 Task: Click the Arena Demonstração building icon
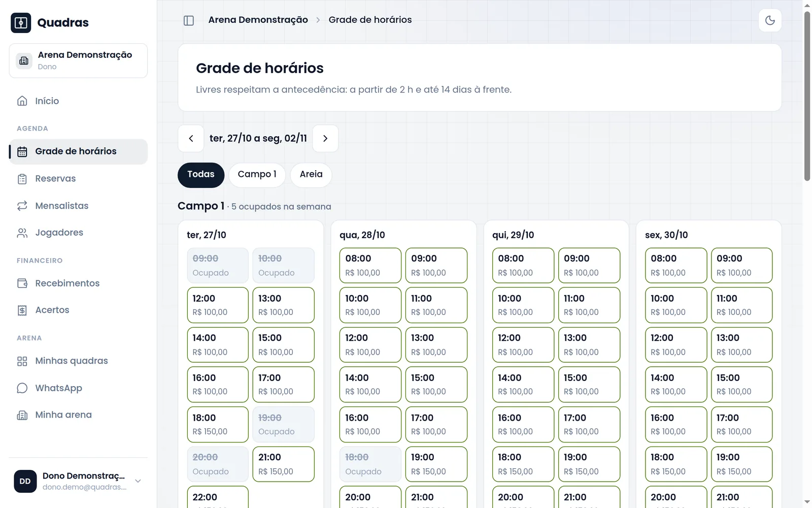tap(24, 60)
